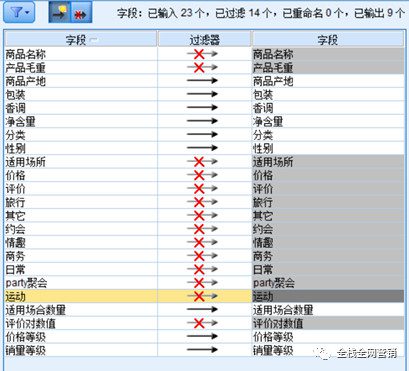Viewport: 409px width, 371px height.
Task: Toggle the filter arrow for 分类
Action: (202, 135)
